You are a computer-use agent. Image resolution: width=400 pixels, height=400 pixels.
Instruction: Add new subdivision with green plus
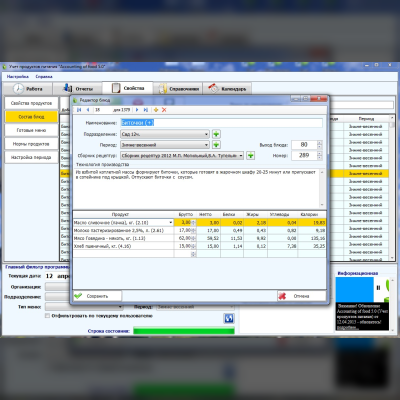[216, 134]
